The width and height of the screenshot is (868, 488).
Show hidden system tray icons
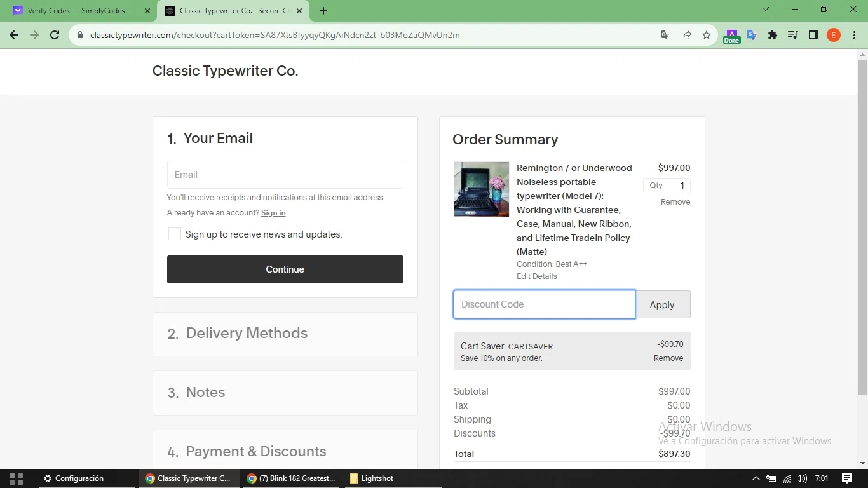[756, 478]
